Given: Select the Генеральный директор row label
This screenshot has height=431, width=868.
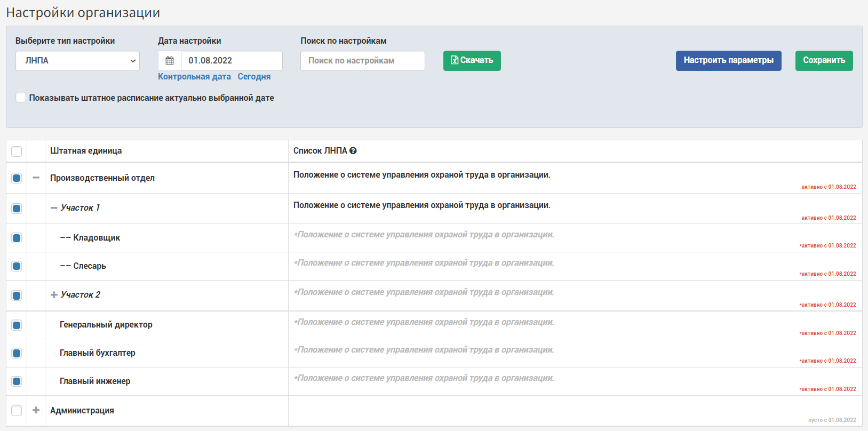Looking at the screenshot, I should (106, 325).
